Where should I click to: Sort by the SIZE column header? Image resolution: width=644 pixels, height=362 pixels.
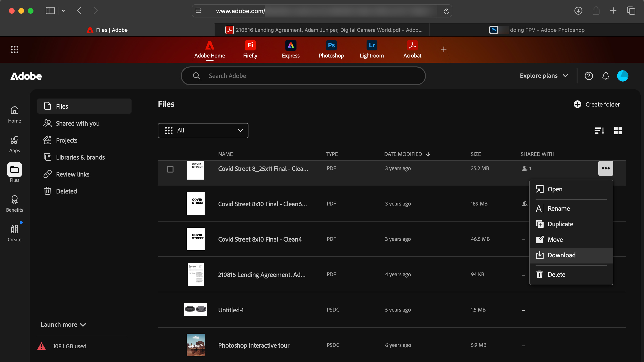click(x=475, y=154)
